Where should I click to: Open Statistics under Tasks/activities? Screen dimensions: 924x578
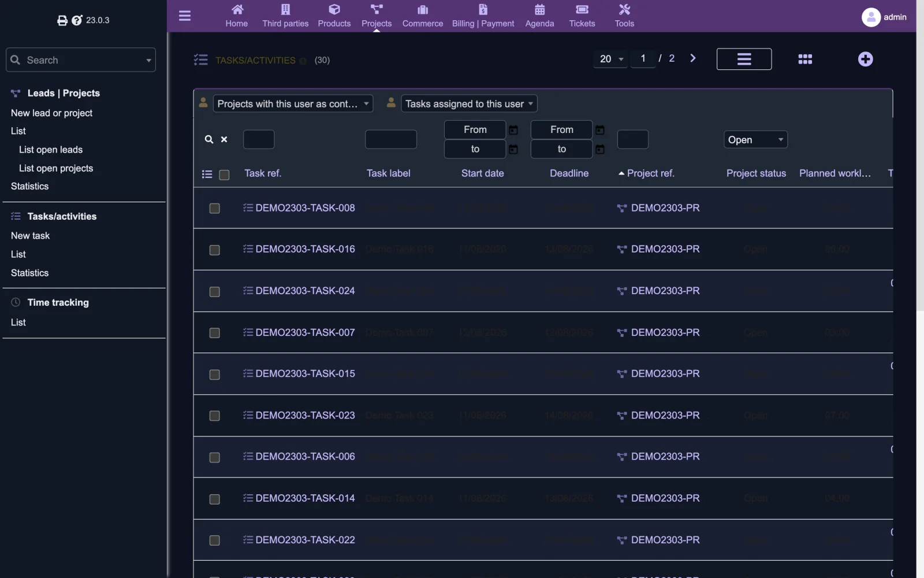point(29,273)
